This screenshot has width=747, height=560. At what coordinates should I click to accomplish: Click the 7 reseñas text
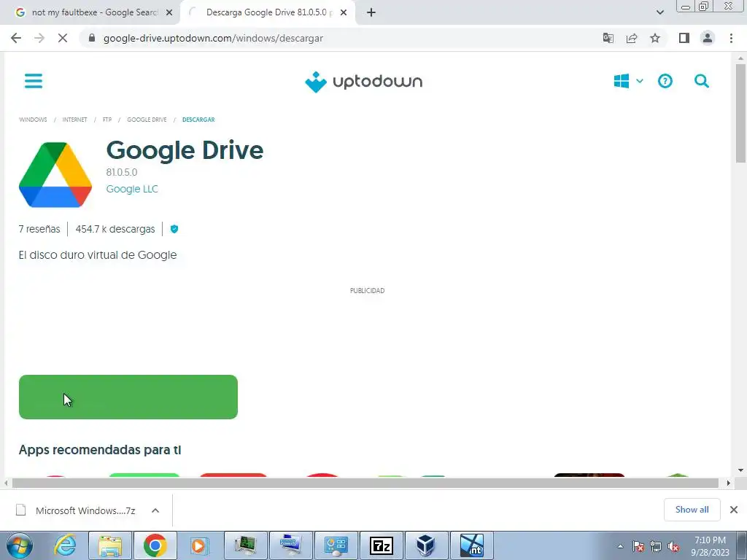39,229
